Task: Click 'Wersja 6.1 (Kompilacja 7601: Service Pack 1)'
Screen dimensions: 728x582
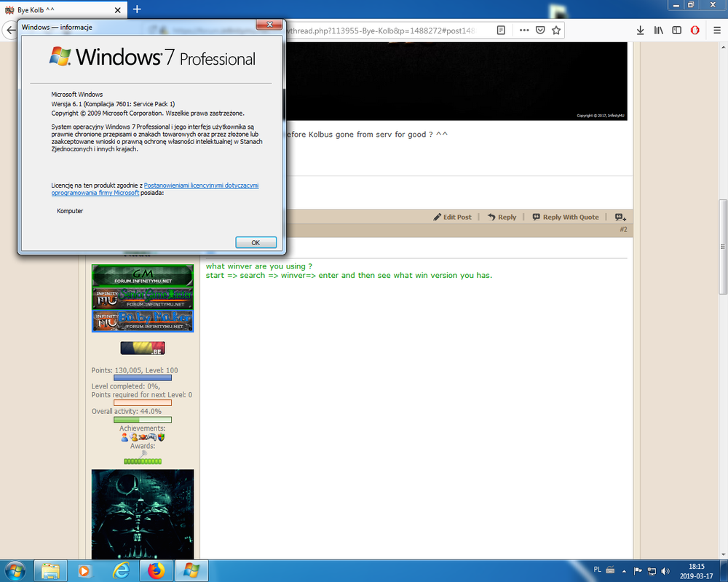Action: (x=113, y=104)
